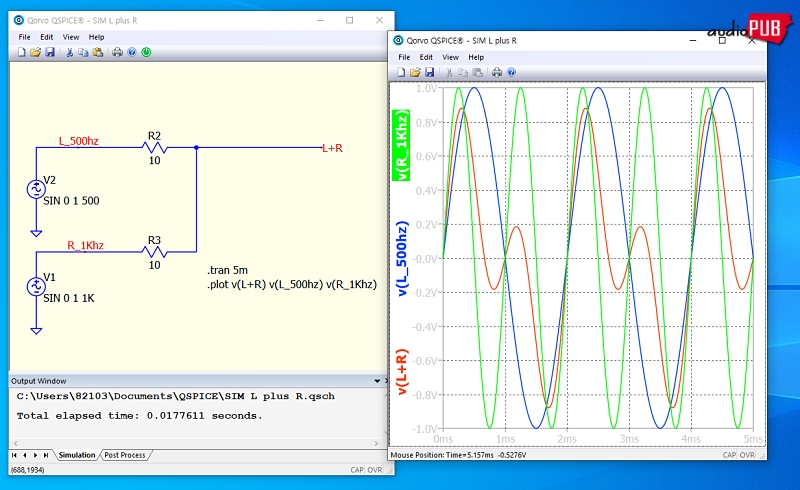Click New file icon in schematic toolbar

coord(21,52)
